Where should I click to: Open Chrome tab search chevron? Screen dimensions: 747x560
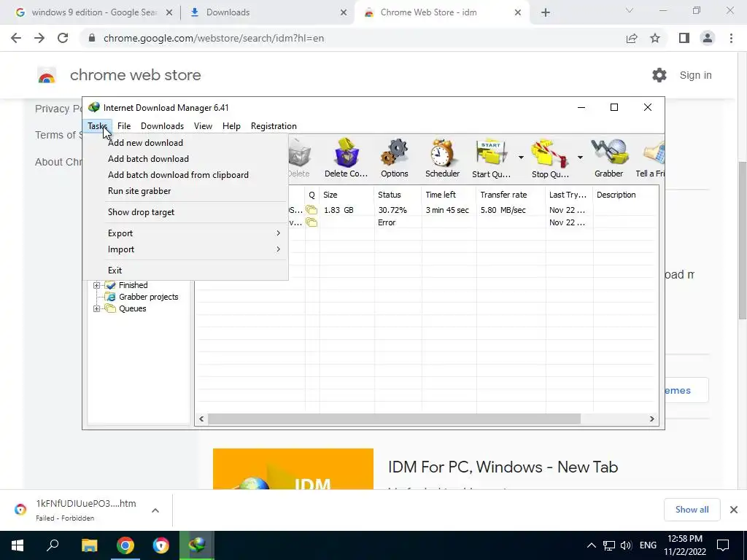pos(630,10)
